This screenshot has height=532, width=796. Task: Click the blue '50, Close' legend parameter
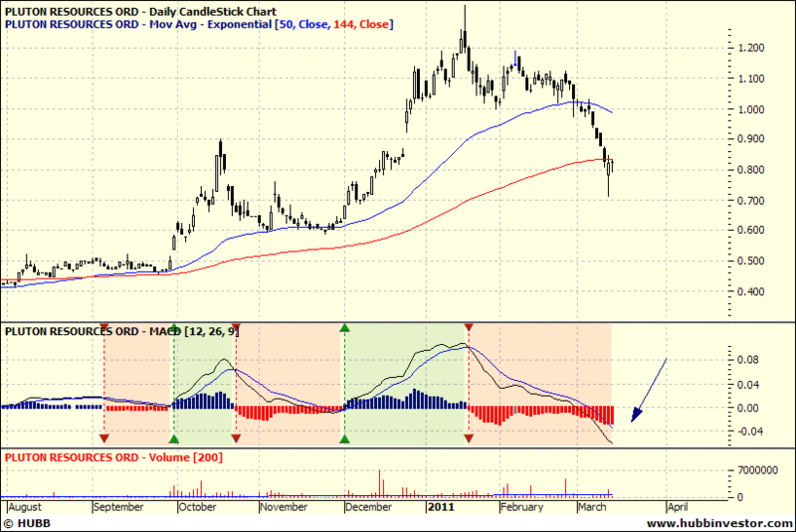click(x=303, y=24)
